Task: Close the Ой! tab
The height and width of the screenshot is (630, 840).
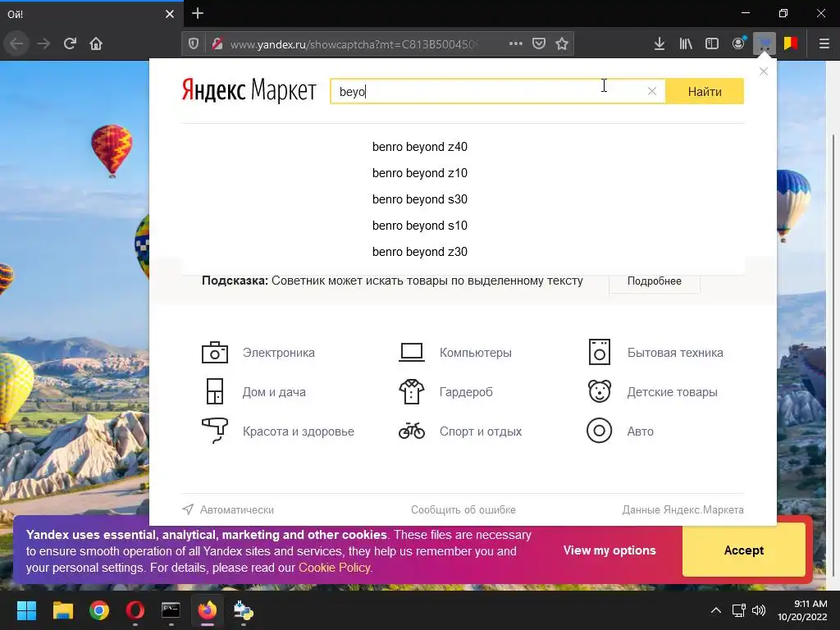Action: coord(170,14)
